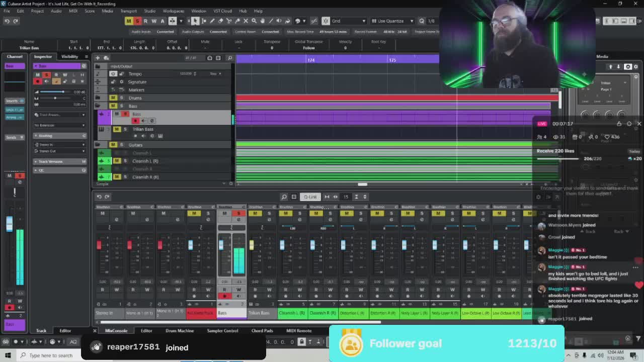Open the track list search magnifier
Screen dimensions: 644x362
(230, 58)
